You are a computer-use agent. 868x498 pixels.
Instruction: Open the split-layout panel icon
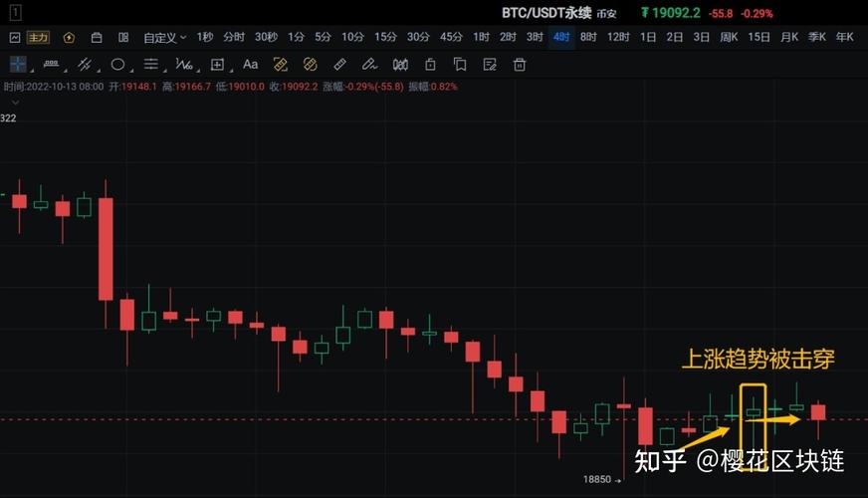(x=123, y=37)
